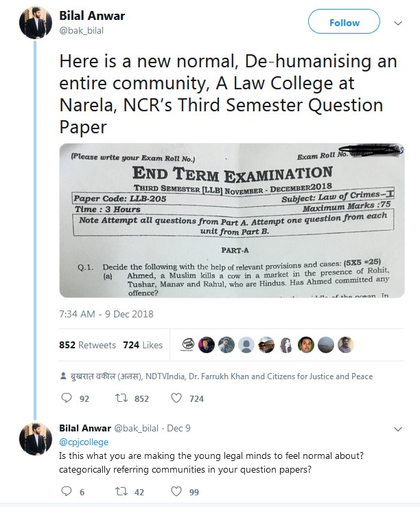Like the main tweet with 724 likes
Image resolution: width=420 pixels, height=507 pixels.
(176, 398)
